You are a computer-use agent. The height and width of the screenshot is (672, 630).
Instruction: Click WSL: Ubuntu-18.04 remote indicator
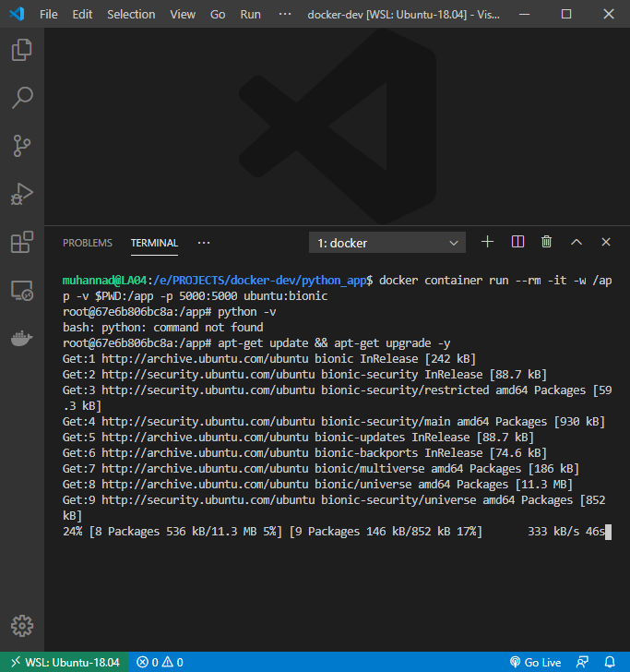[65, 662]
